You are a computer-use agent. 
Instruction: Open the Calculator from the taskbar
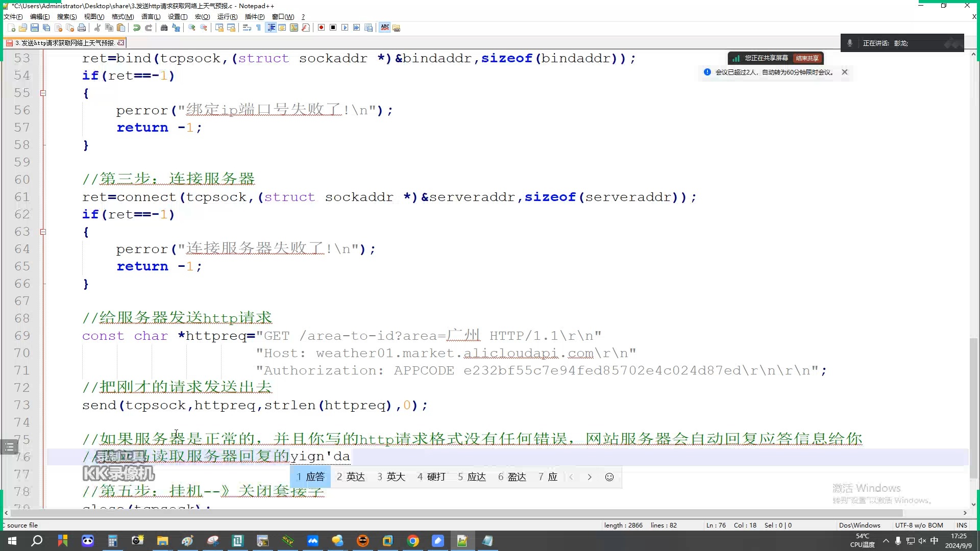tap(113, 541)
